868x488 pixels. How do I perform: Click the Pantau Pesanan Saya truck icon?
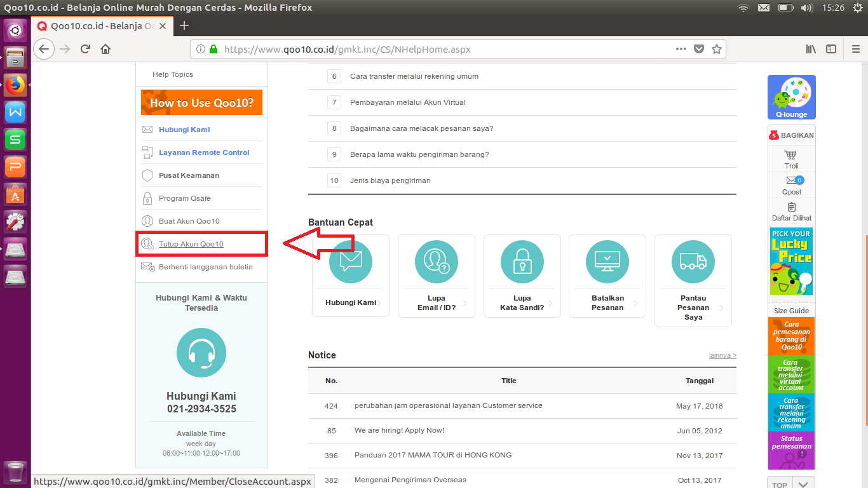(x=693, y=262)
